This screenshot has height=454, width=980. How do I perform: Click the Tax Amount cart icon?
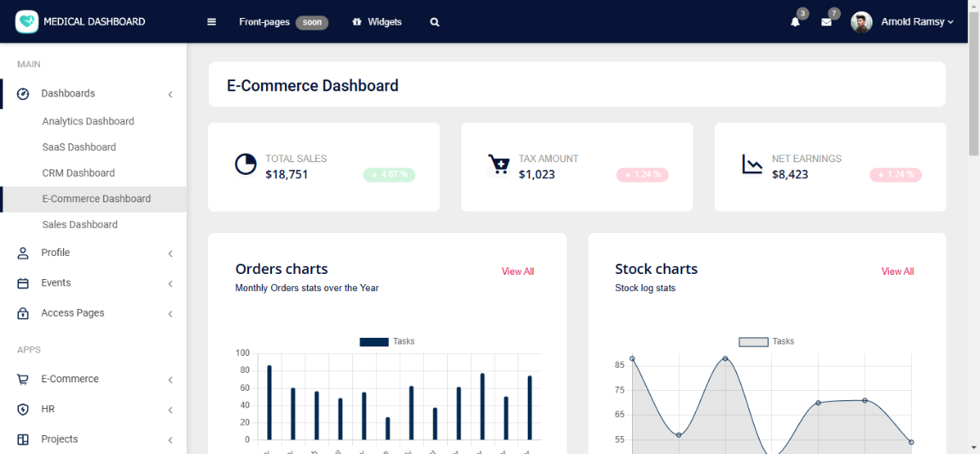point(498,165)
